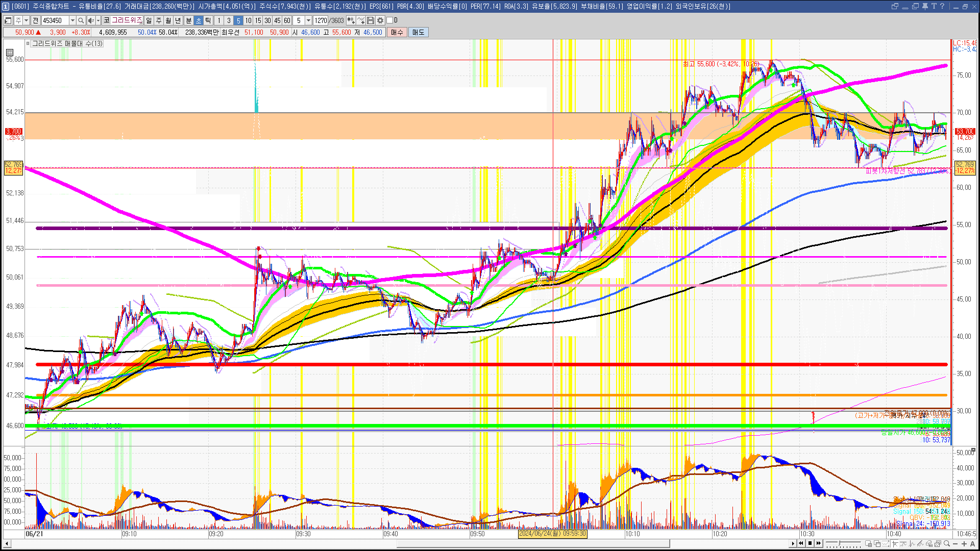Toggle the D checkbox in toolbar
The height and width of the screenshot is (551, 980).
pos(390,20)
